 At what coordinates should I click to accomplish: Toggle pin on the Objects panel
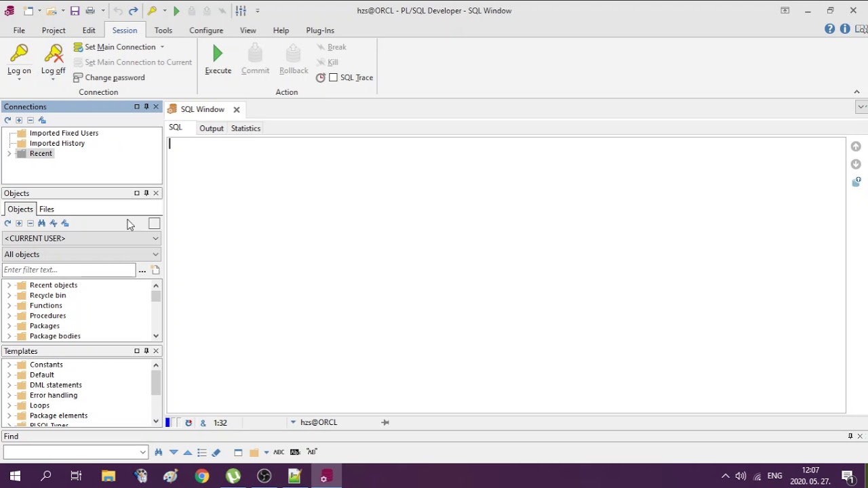pos(146,193)
